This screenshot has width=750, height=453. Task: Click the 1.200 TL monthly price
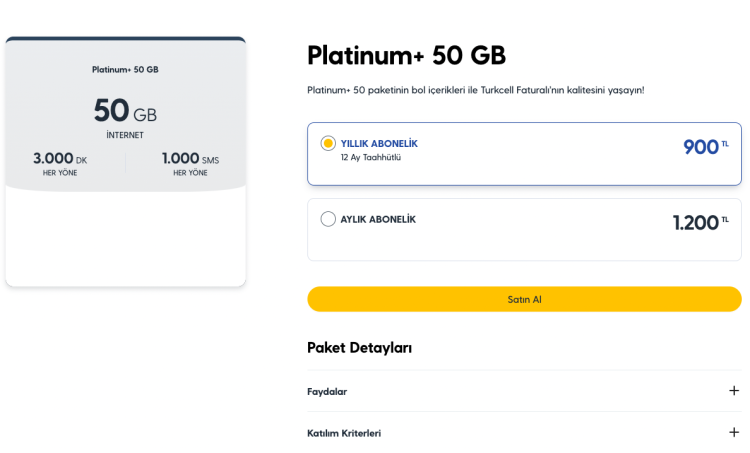[x=699, y=223]
